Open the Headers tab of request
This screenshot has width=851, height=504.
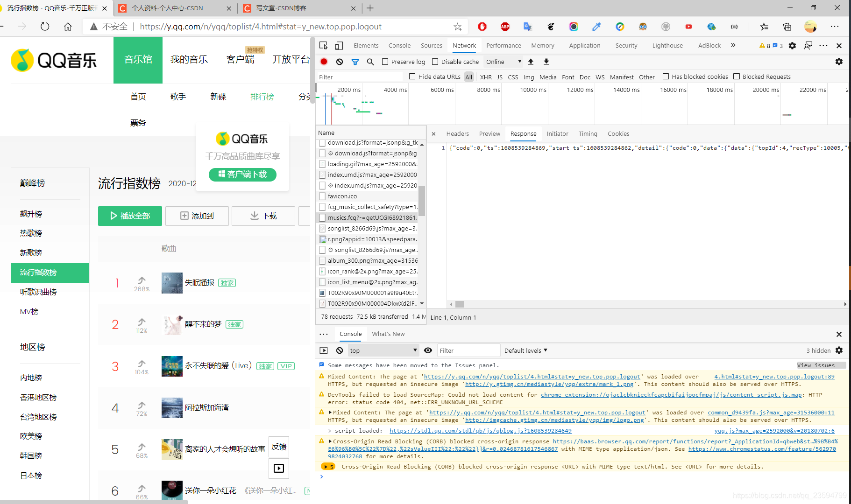[x=457, y=133]
